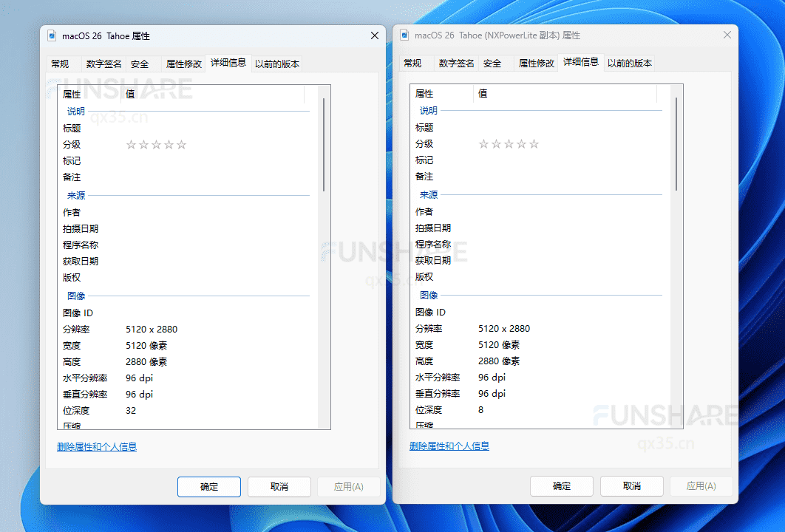Click 取消 button in NXPowerLite copy window
Image resolution: width=785 pixels, height=532 pixels.
tap(632, 486)
